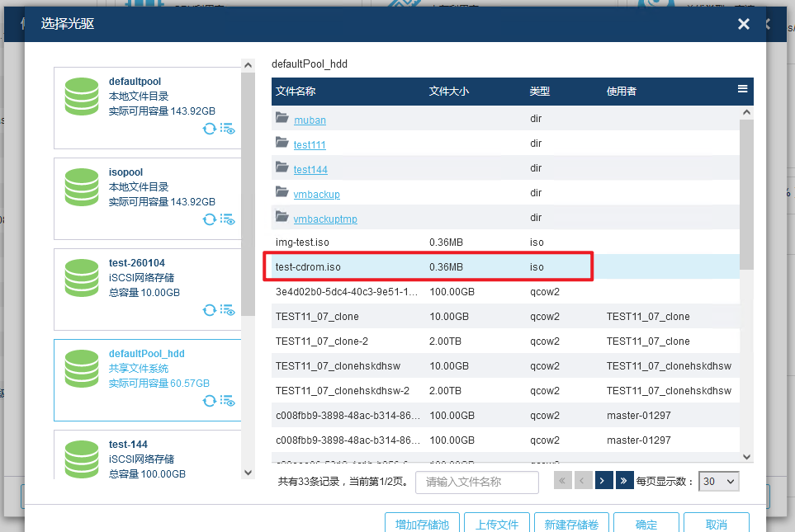795x532 pixels.
Task: Select the defaultPool_hdd database icon
Action: (x=82, y=369)
